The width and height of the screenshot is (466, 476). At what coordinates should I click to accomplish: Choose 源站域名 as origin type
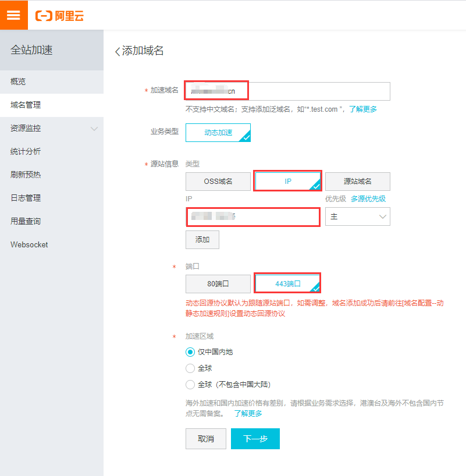tap(357, 182)
